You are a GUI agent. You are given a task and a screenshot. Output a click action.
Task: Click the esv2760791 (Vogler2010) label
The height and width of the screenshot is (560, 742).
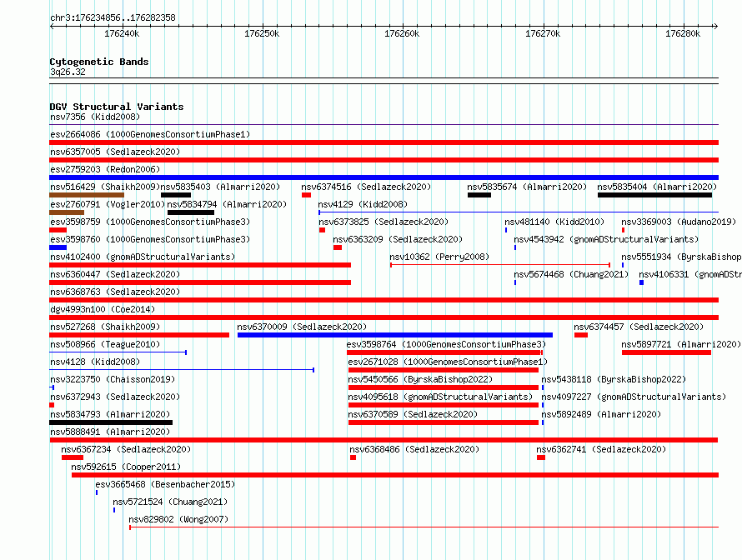click(108, 204)
